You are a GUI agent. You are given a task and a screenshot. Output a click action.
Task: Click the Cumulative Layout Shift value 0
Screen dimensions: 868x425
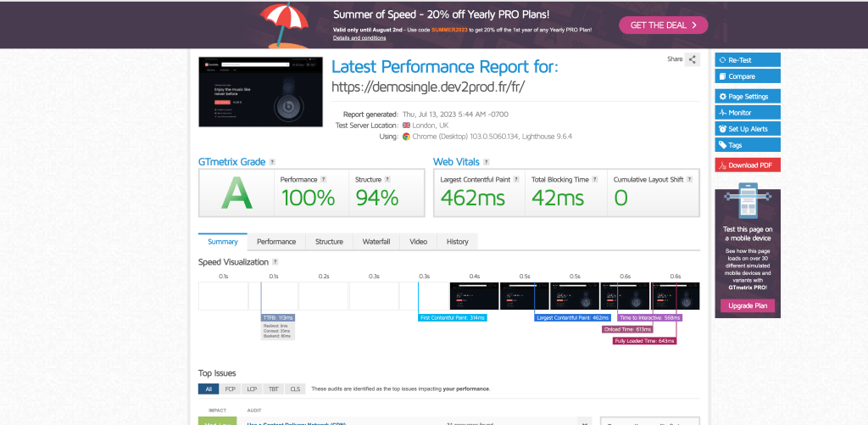point(620,199)
